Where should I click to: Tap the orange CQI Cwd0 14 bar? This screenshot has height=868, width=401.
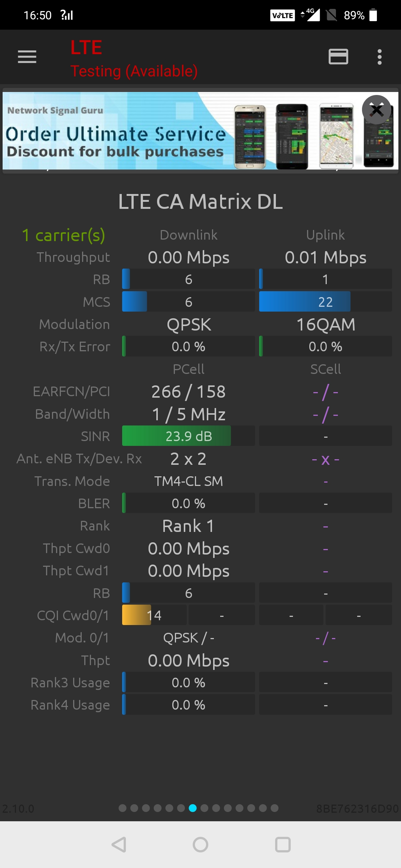click(x=137, y=615)
